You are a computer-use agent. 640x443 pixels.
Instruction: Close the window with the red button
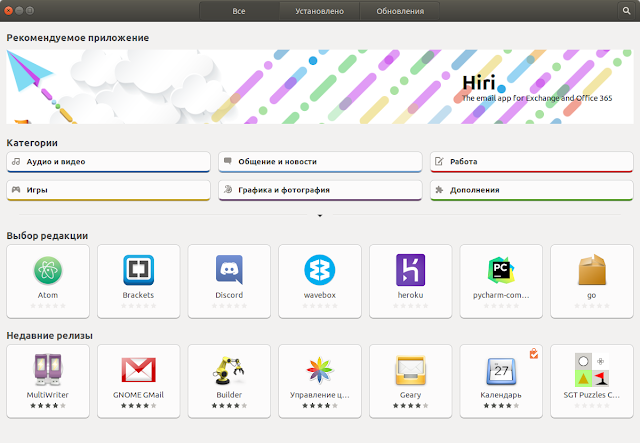(x=8, y=11)
